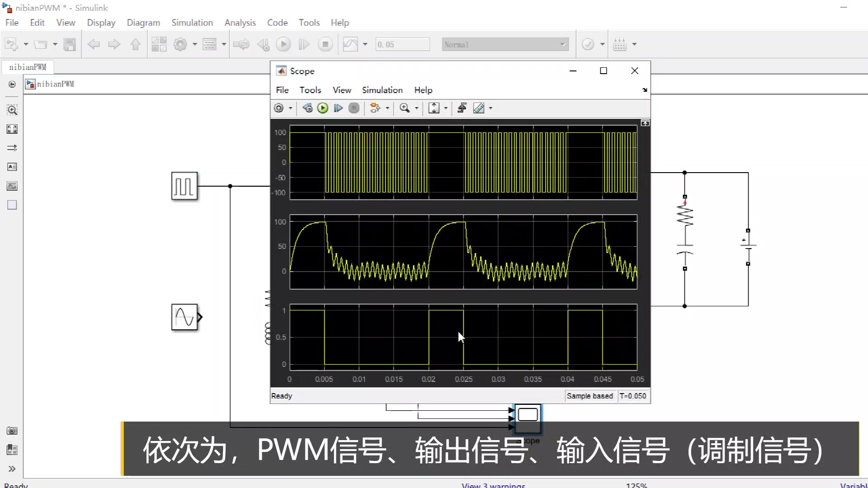The width and height of the screenshot is (868, 488).
Task: Select the Autoscale axes icon in Scope
Action: [x=434, y=108]
